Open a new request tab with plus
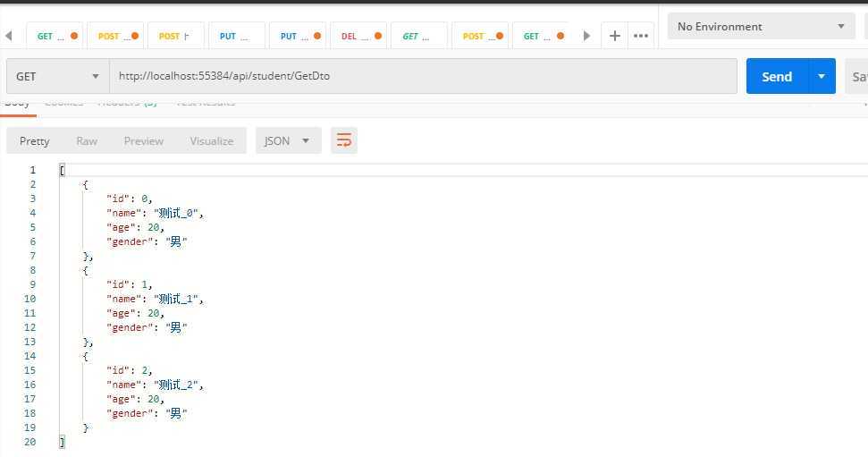Screen dimensions: 868x457 pyautogui.click(x=614, y=36)
